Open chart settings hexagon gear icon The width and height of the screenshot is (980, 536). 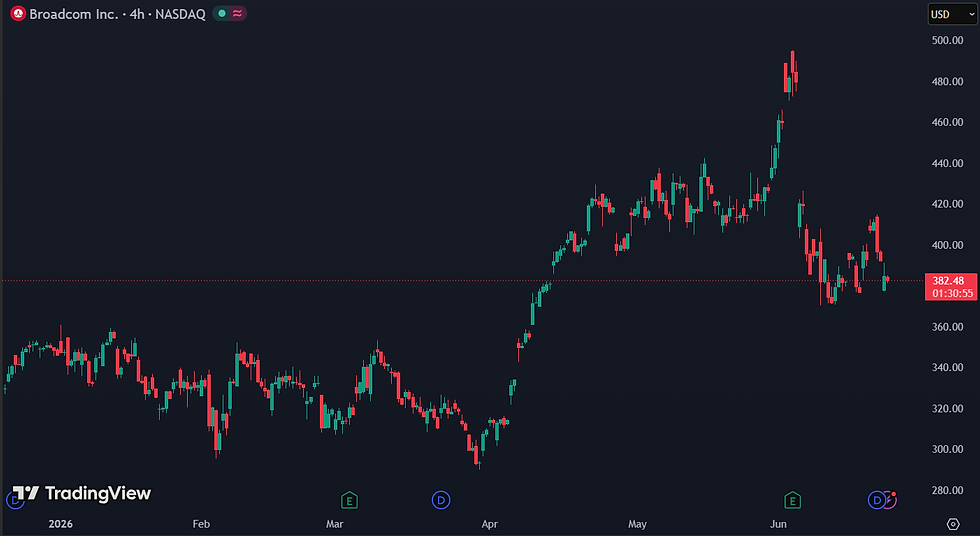(953, 524)
